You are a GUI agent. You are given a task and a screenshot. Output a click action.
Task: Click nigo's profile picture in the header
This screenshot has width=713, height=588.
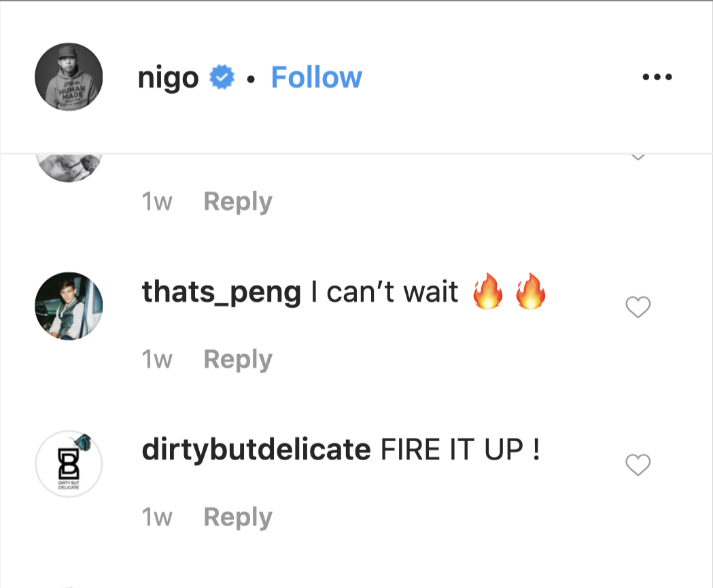(69, 77)
